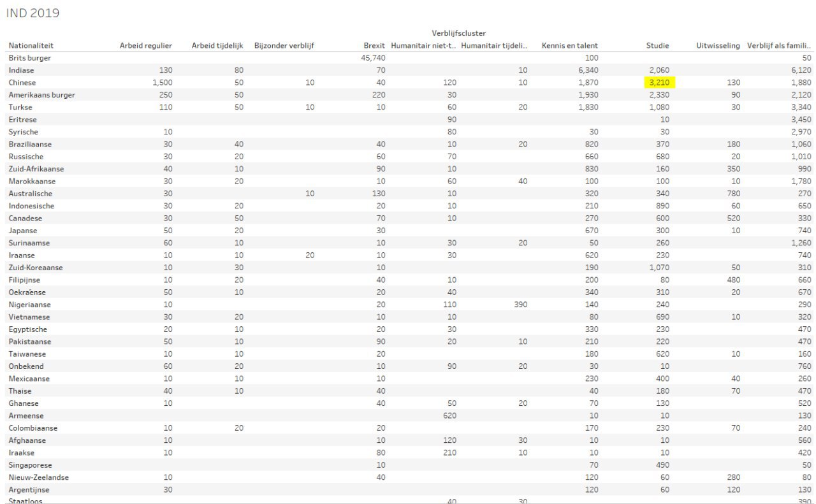Select the Afghaanse row label
The width and height of the screenshot is (816, 504).
tap(27, 440)
